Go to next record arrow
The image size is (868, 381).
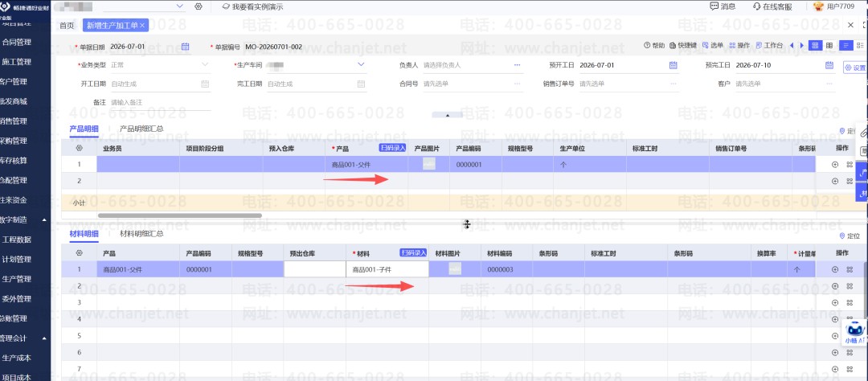[802, 45]
